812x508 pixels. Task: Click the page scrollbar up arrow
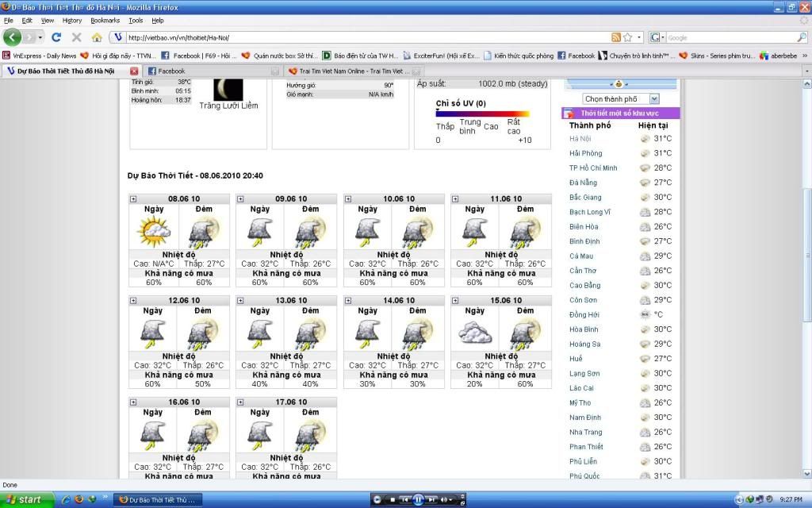click(x=806, y=83)
